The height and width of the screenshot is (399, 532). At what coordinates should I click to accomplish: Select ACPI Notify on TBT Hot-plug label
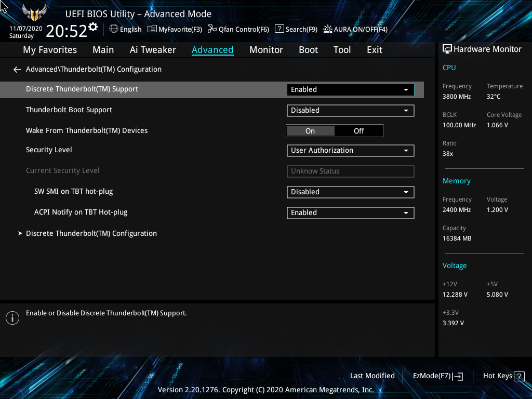click(x=81, y=212)
